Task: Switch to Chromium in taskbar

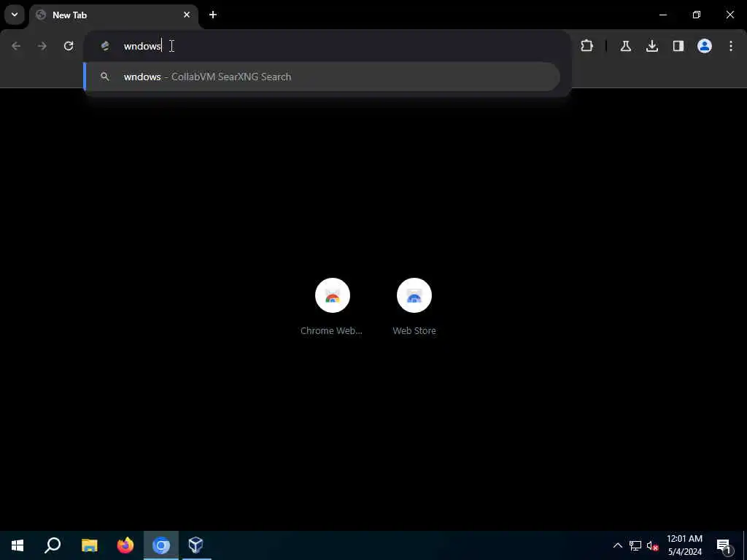Action: pos(161,545)
